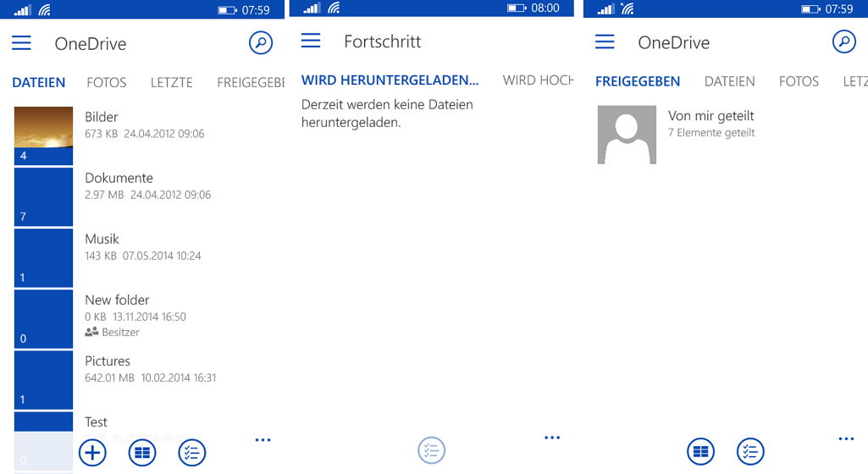Tap select-items checklist icon in left screen

pos(191,453)
